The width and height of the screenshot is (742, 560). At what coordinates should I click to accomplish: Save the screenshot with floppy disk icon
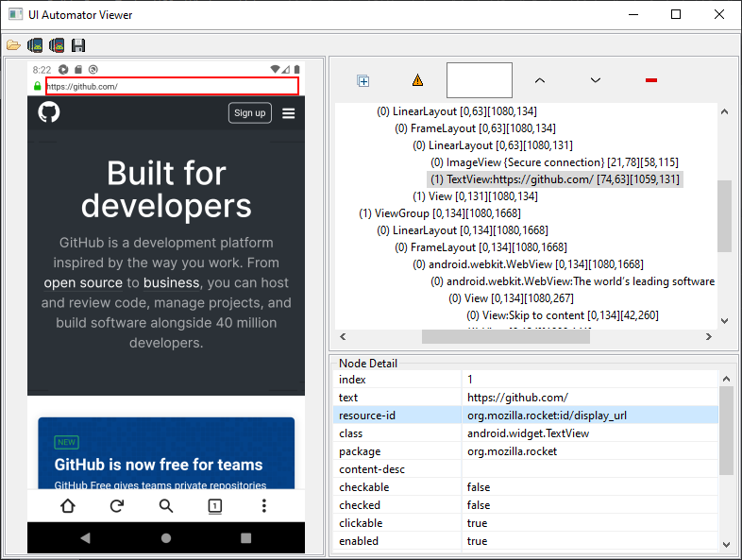pyautogui.click(x=78, y=45)
